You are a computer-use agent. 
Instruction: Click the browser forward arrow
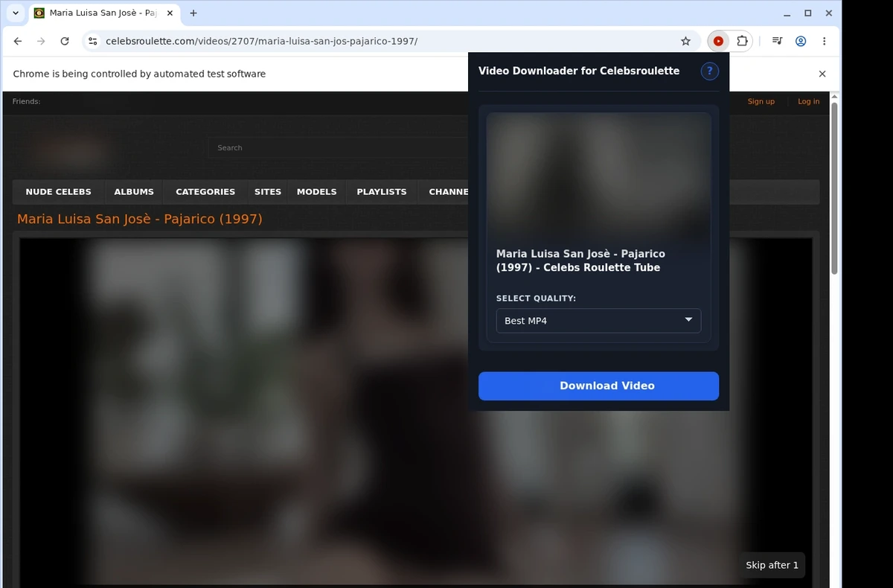[x=41, y=41]
